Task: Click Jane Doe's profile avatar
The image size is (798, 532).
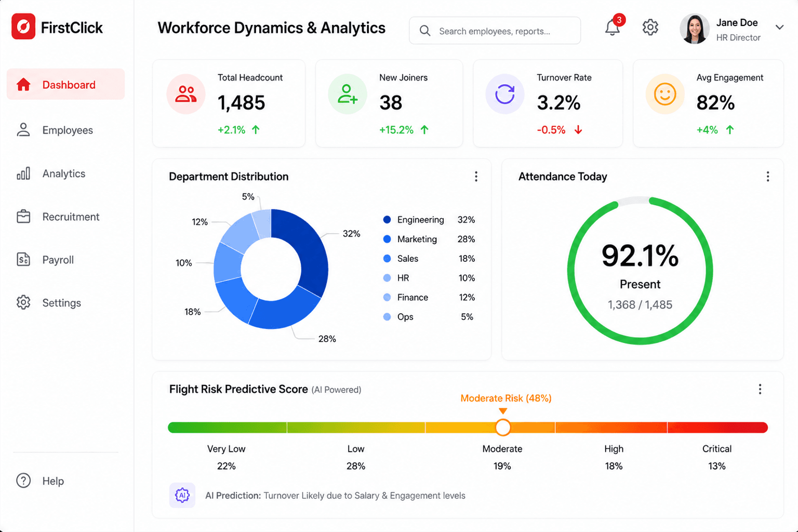Action: point(695,29)
